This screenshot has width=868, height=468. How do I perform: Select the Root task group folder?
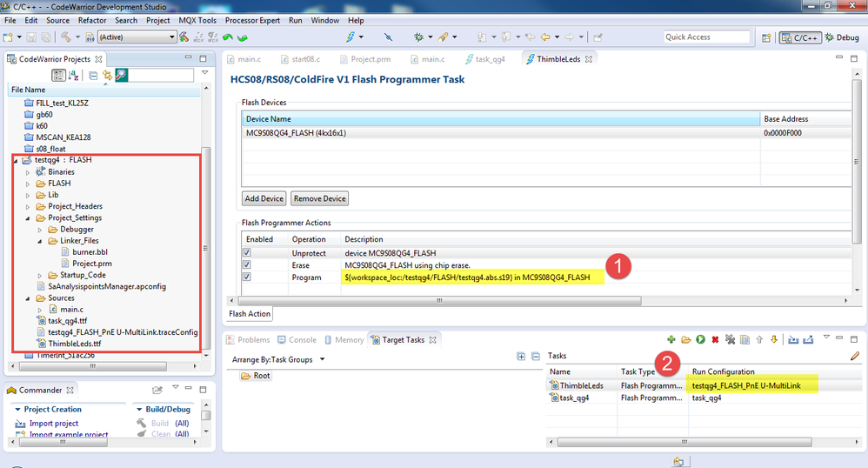pos(256,376)
